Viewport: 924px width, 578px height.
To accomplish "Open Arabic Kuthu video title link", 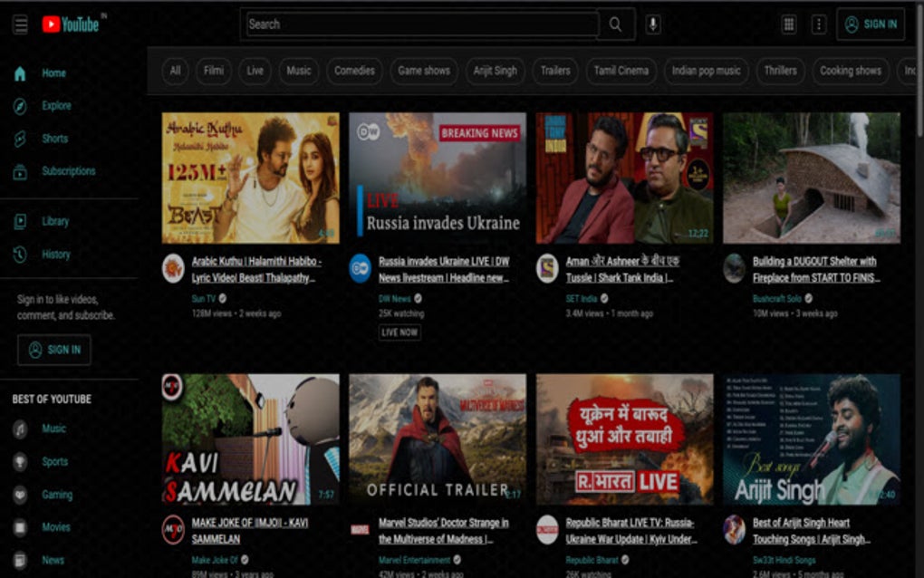I will 256,269.
